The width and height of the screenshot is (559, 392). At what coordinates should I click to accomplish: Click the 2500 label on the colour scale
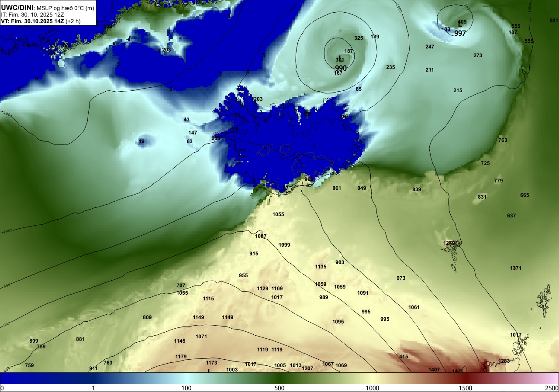click(x=552, y=388)
